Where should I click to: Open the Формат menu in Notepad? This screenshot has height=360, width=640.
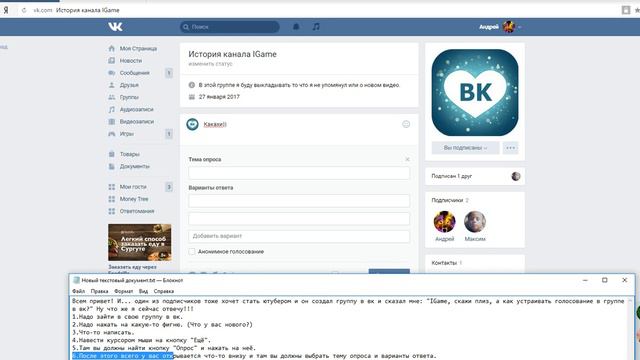point(123,291)
